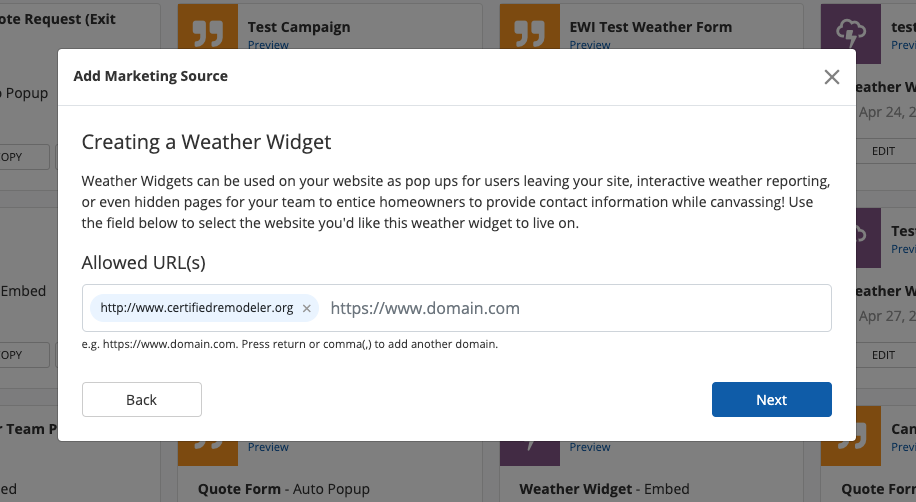Select the EWI Test Weather Form quote icon

(x=530, y=30)
